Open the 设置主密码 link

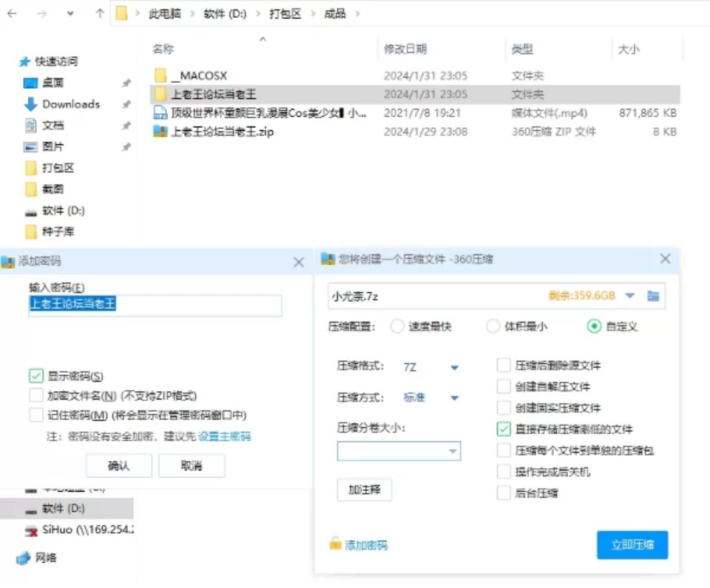point(224,436)
